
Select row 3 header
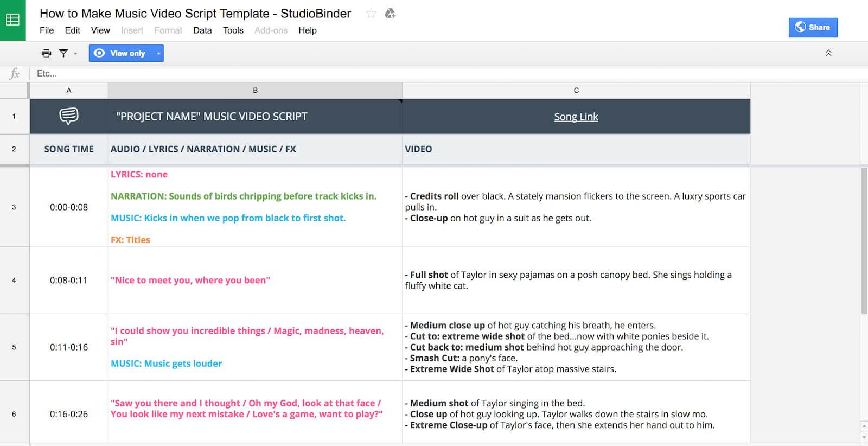[x=14, y=207]
